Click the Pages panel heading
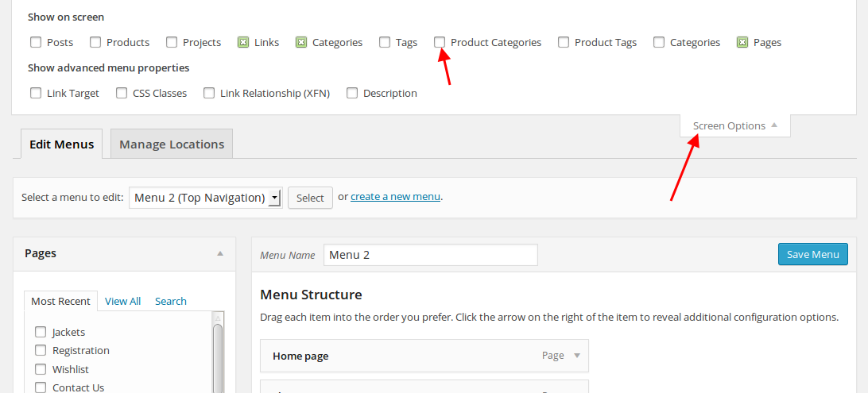This screenshot has height=393, width=868. tap(41, 253)
